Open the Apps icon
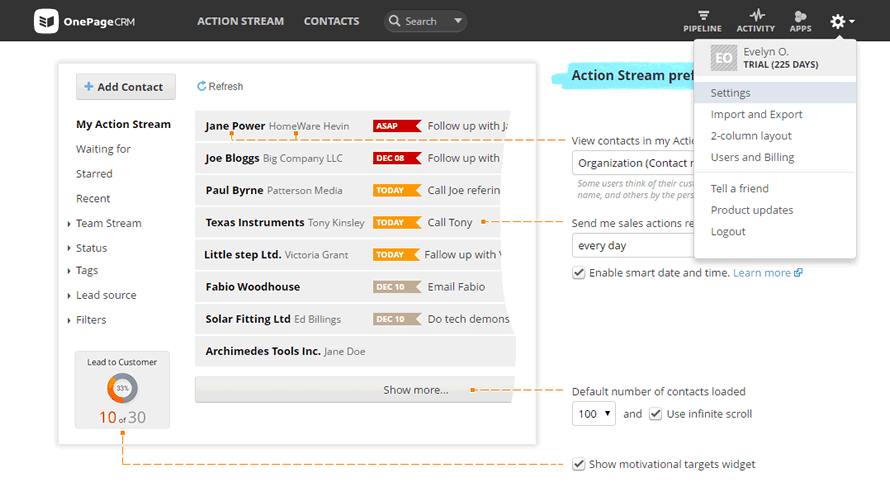890x492 pixels. coord(800,16)
